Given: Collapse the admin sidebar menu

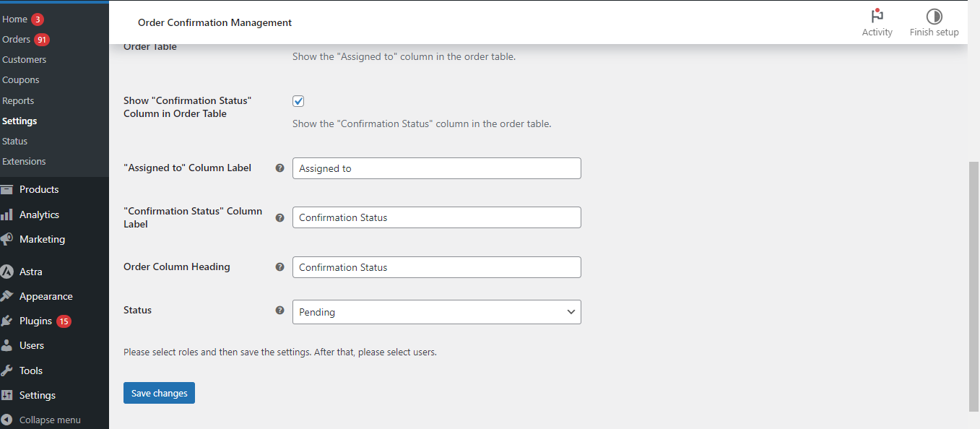Looking at the screenshot, I should point(43,419).
